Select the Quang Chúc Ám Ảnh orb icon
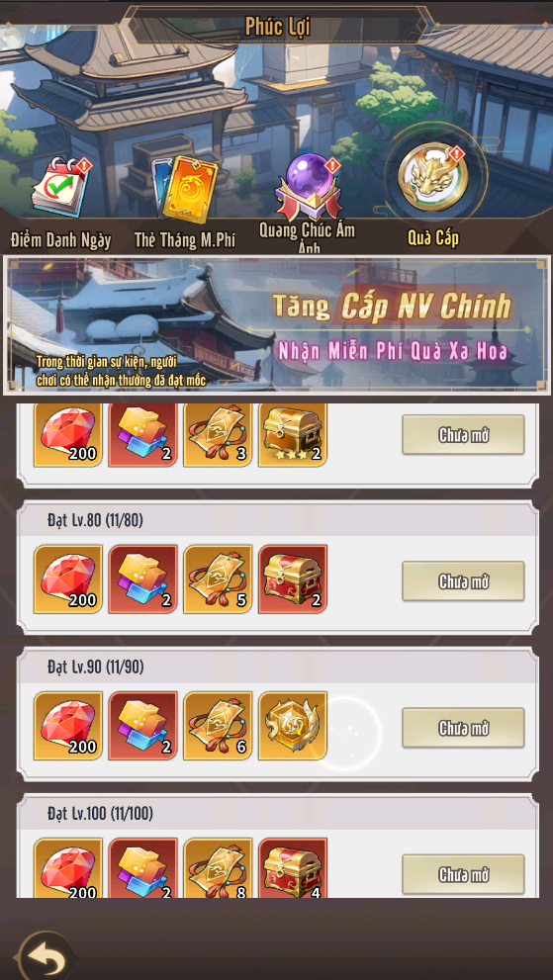This screenshot has width=553, height=980. point(309,184)
